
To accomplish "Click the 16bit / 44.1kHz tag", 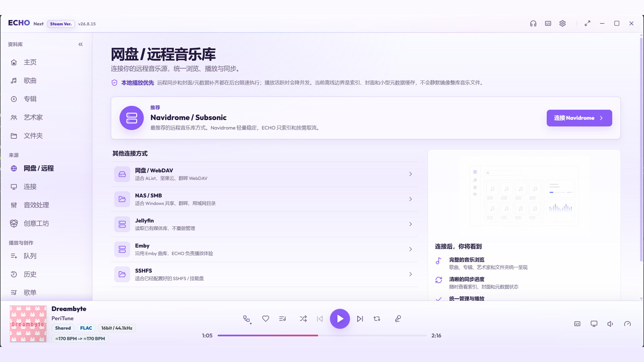I will click(x=117, y=328).
